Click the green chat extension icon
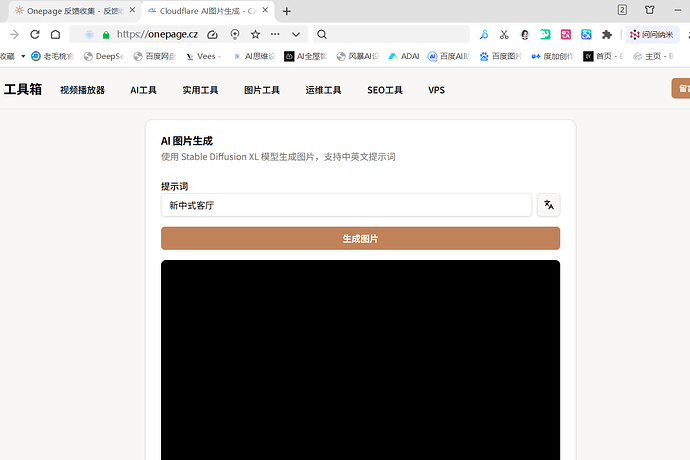 pyautogui.click(x=545, y=34)
